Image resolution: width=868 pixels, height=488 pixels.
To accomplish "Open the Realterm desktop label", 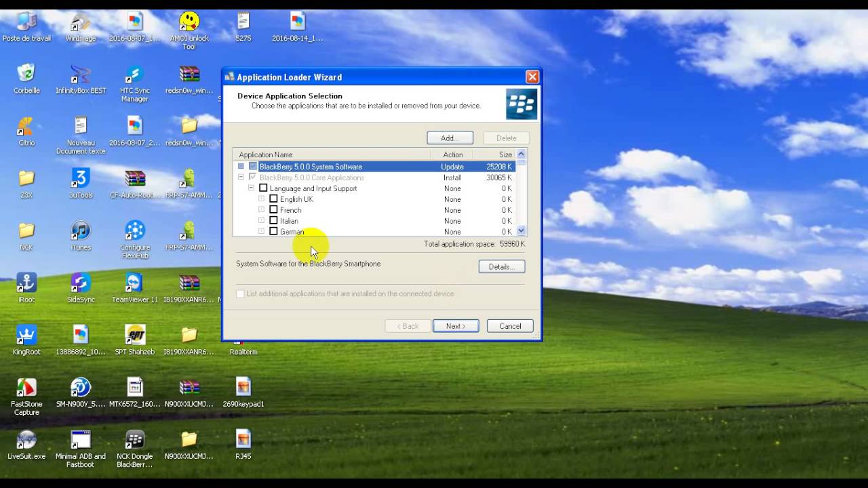I will pyautogui.click(x=243, y=352).
